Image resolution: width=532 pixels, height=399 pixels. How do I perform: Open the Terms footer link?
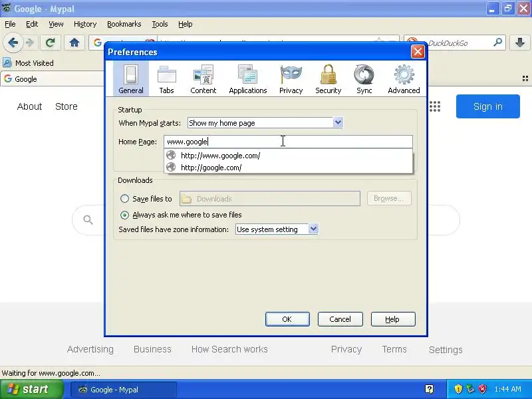[x=394, y=349]
